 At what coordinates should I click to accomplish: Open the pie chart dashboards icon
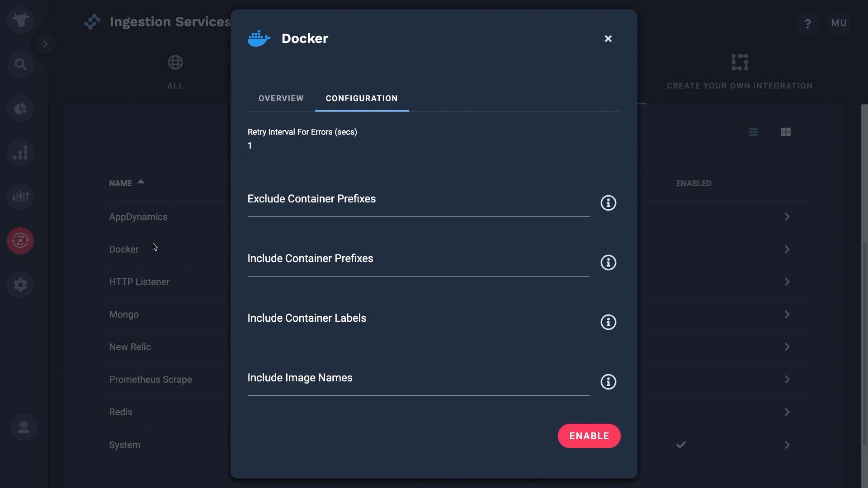point(20,109)
